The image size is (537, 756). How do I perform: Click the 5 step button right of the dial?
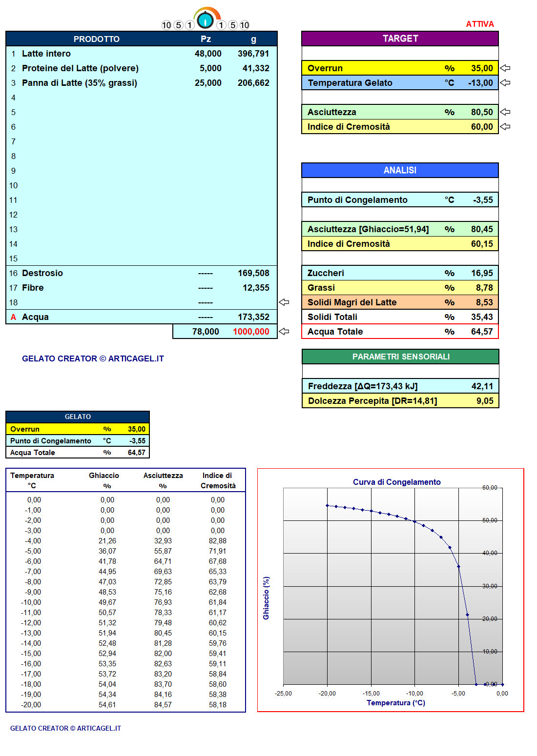point(233,25)
